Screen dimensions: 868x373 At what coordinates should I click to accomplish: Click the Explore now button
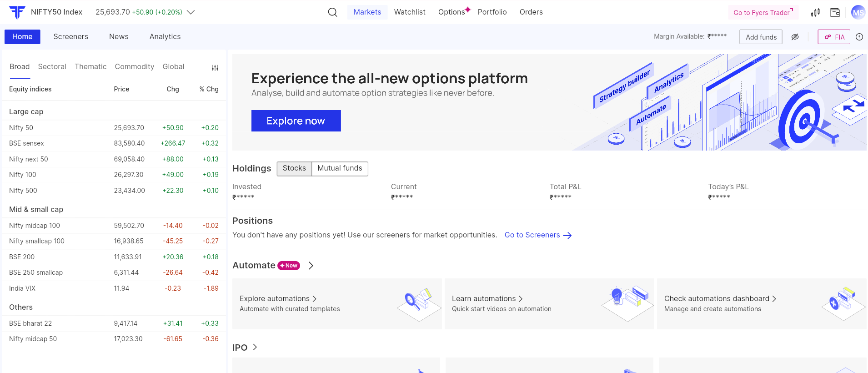pyautogui.click(x=296, y=121)
